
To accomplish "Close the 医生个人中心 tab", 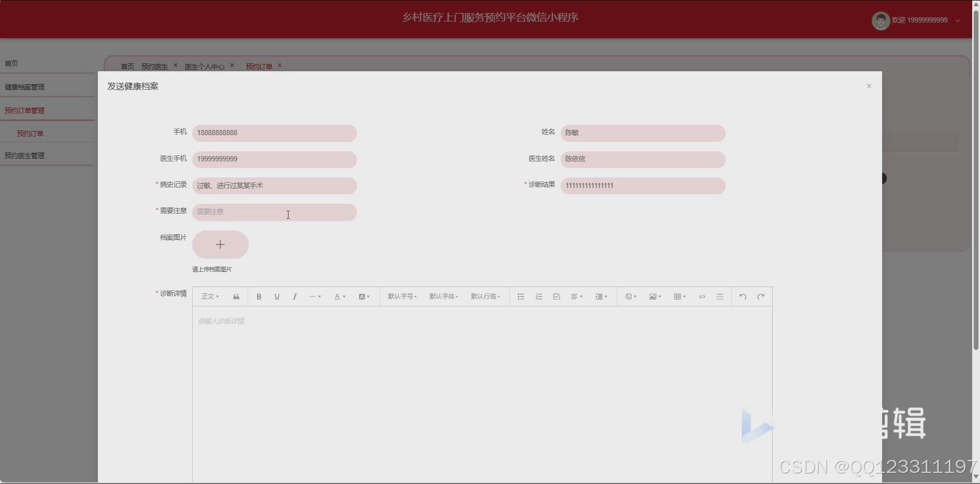I will (x=232, y=65).
